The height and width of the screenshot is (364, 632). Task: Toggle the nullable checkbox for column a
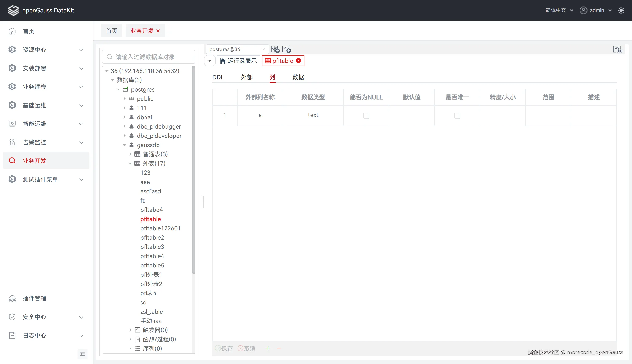[x=366, y=116]
